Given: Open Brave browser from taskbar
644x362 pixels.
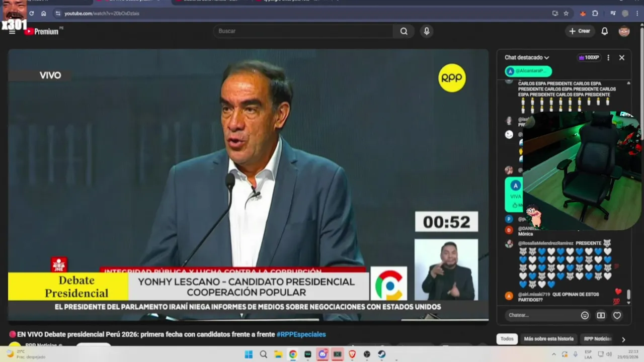Looking at the screenshot, I should [352, 354].
